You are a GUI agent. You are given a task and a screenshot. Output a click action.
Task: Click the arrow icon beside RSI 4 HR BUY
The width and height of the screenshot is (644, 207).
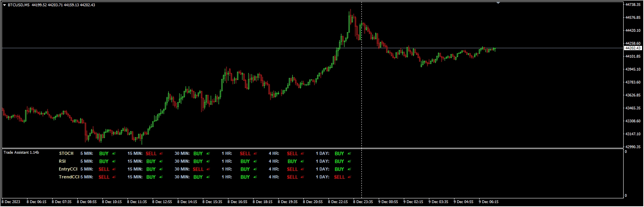302,162
